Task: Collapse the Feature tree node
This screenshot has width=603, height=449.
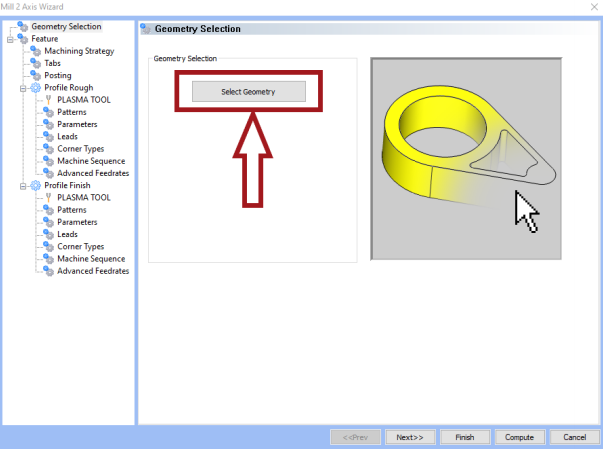Action: (x=10, y=39)
